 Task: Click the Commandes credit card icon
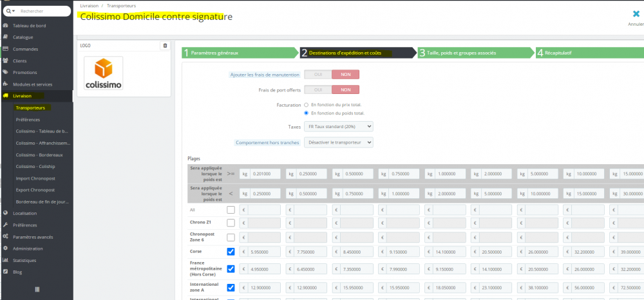click(x=5, y=49)
